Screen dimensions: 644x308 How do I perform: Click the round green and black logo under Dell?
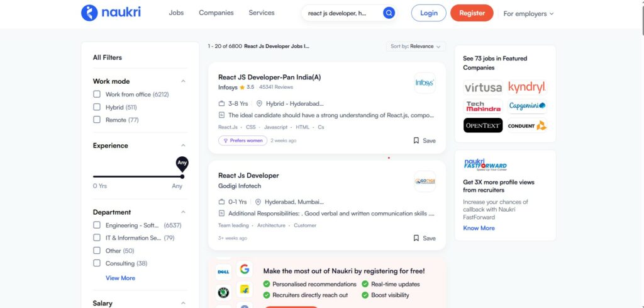(x=223, y=293)
